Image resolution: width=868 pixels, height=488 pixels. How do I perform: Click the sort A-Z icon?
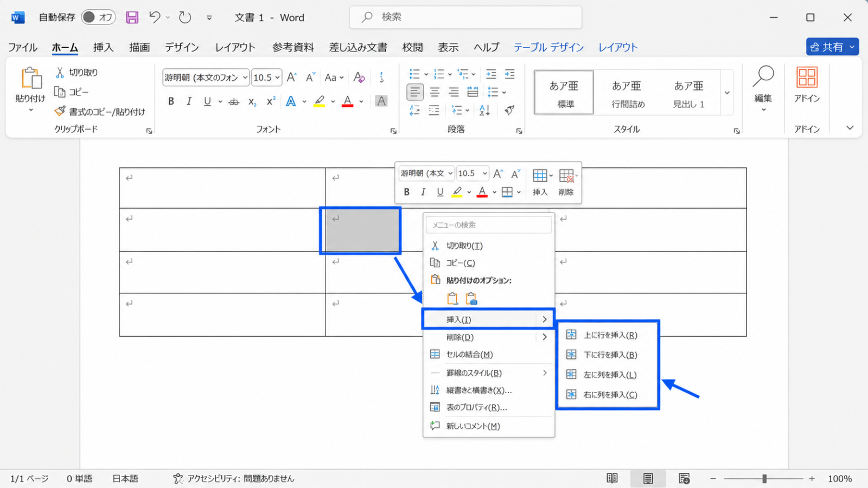[484, 110]
